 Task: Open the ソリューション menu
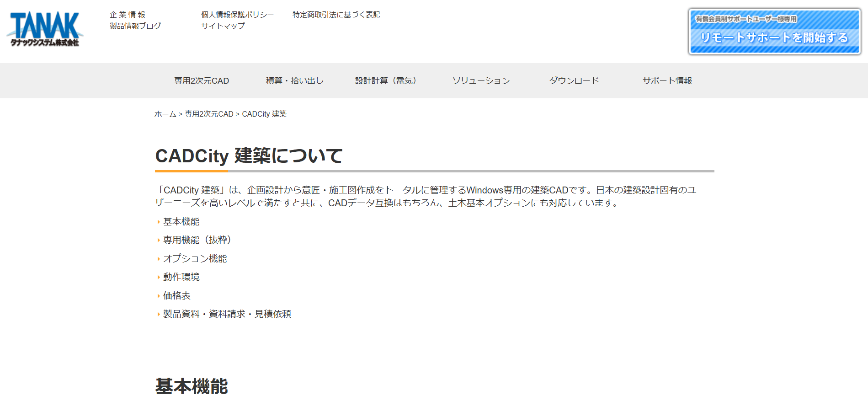pos(481,81)
